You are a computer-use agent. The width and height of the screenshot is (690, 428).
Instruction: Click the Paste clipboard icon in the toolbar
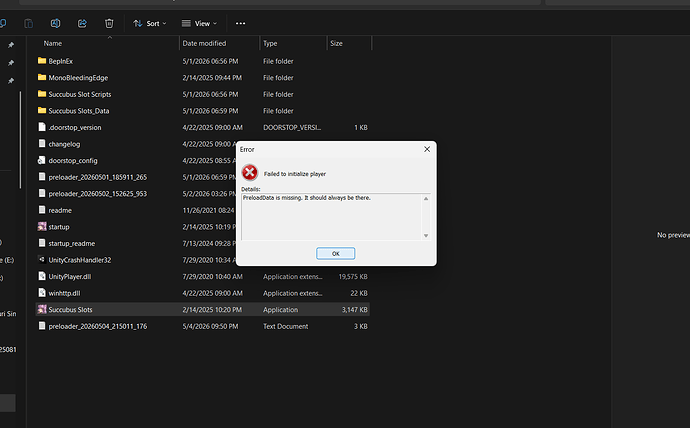pyautogui.click(x=29, y=23)
